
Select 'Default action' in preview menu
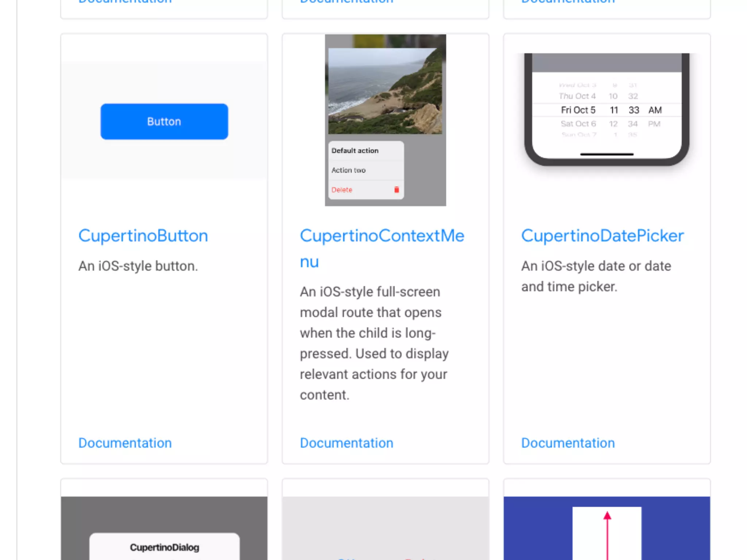(x=355, y=151)
